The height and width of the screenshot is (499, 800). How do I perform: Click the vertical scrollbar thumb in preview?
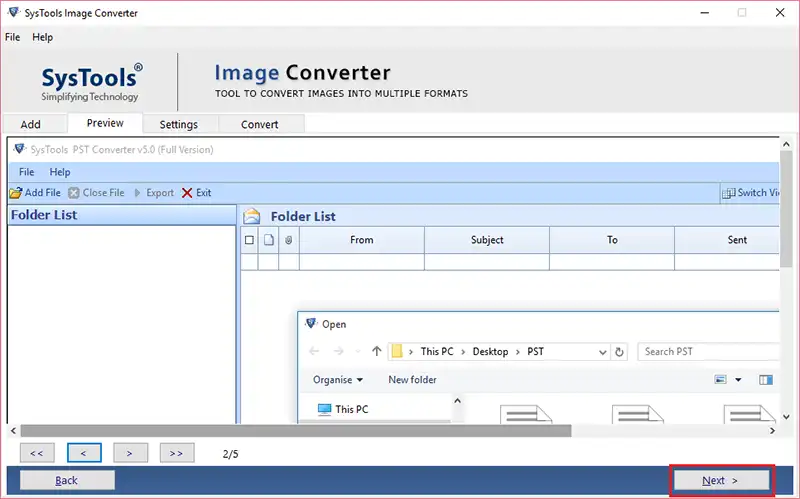tap(786, 209)
